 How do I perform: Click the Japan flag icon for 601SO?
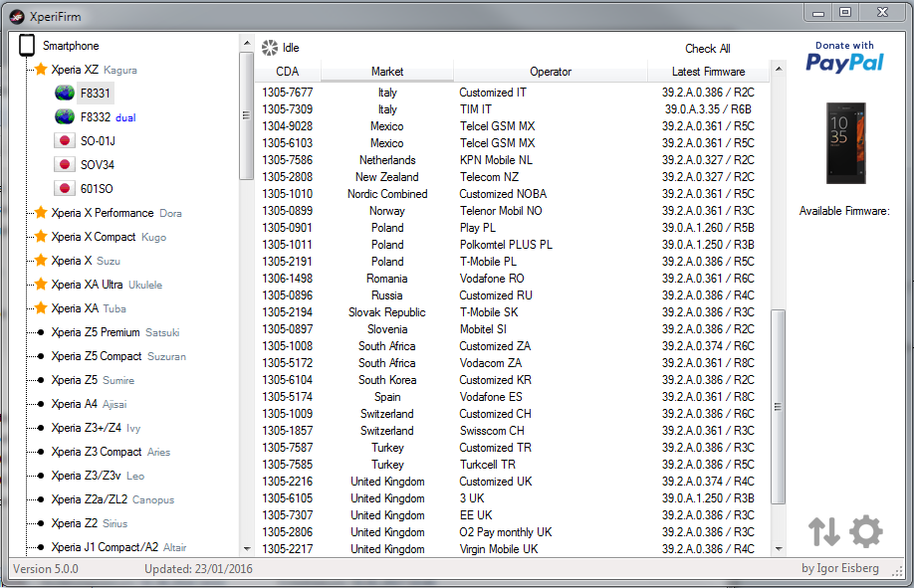click(65, 189)
